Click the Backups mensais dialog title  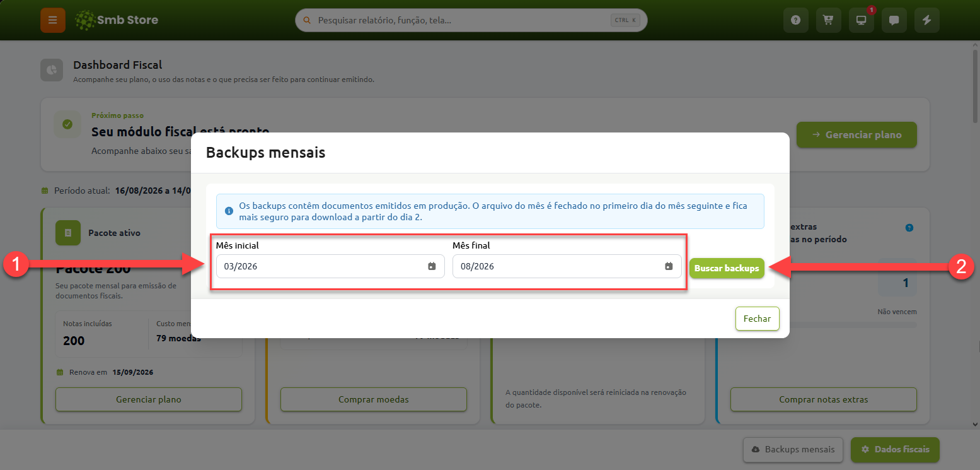[266, 153]
